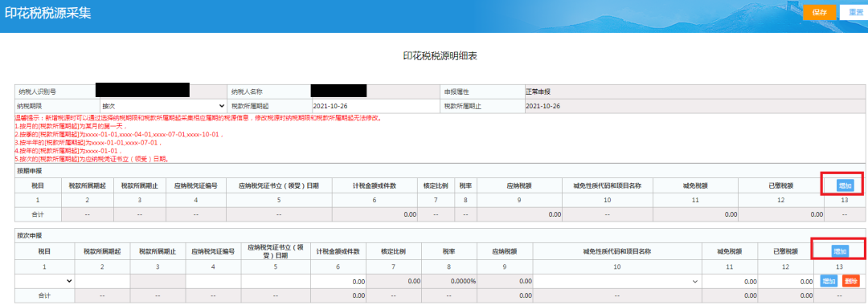This screenshot has height=305, width=868.
Task: Click the 应纳税额 header in 按次申报 table
Action: (x=505, y=251)
